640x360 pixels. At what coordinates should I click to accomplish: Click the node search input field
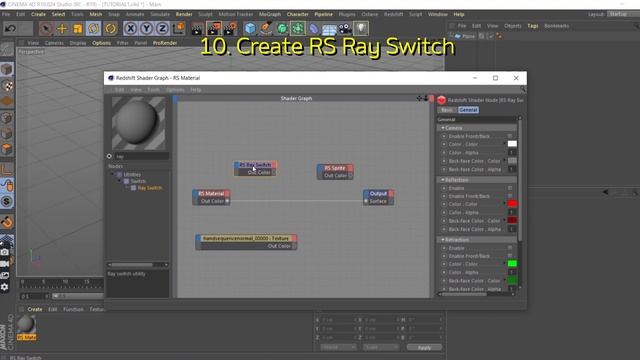[x=141, y=156]
